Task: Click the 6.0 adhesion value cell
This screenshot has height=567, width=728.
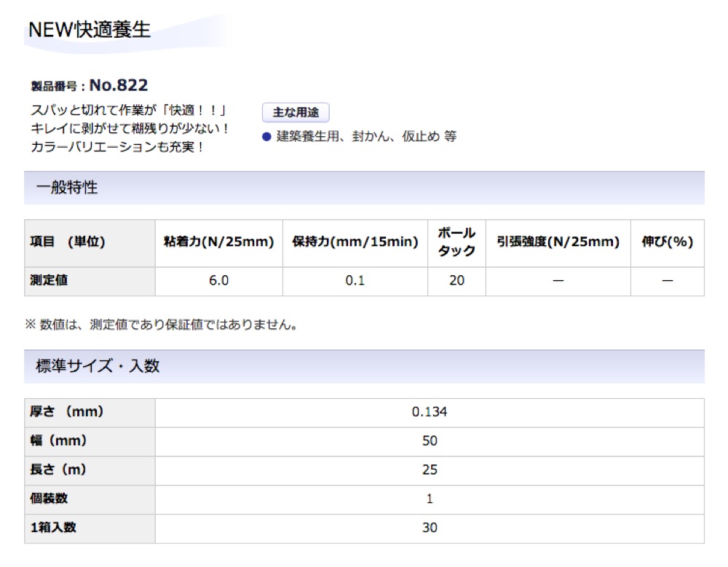Action: point(218,281)
